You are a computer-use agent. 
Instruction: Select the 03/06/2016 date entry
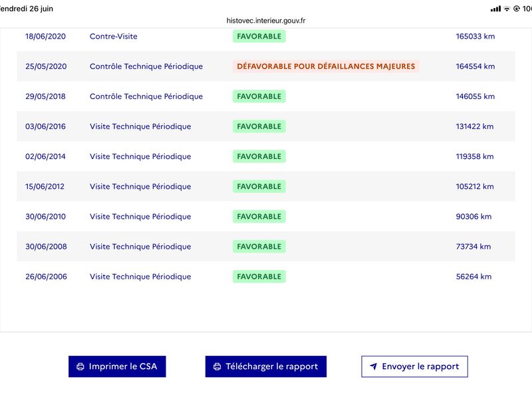pos(45,126)
